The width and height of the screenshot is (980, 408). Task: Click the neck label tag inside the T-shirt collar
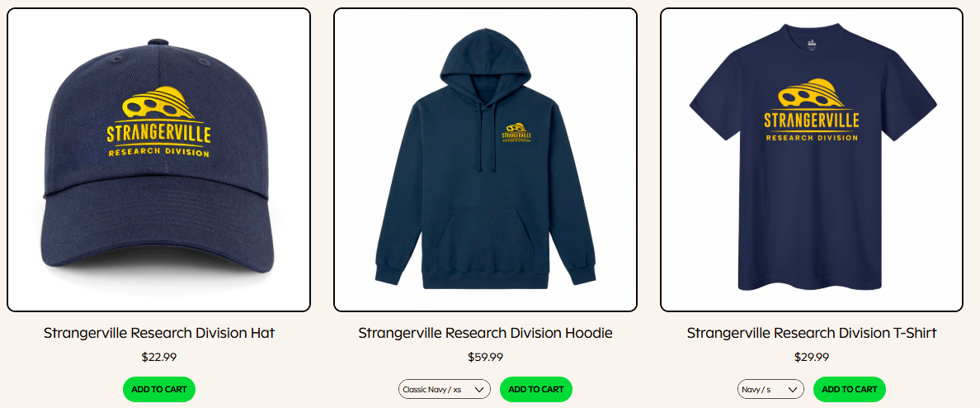pos(811,45)
